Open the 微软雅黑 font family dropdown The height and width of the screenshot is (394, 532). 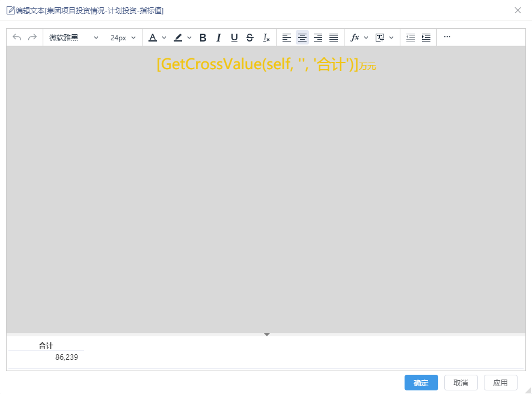pos(73,38)
